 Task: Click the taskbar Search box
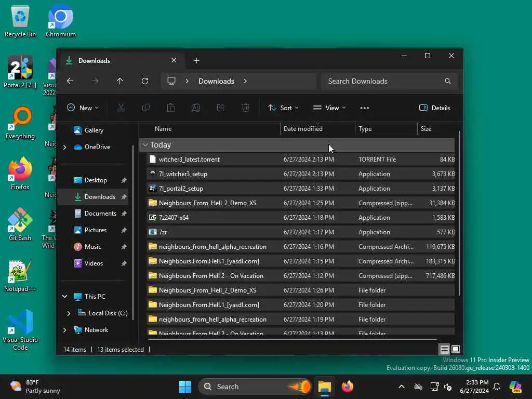(x=255, y=387)
